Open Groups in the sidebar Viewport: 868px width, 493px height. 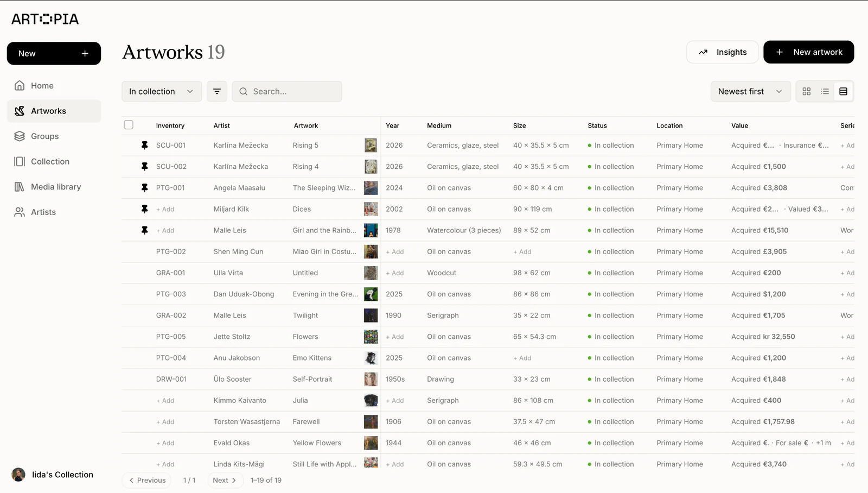tap(54, 136)
